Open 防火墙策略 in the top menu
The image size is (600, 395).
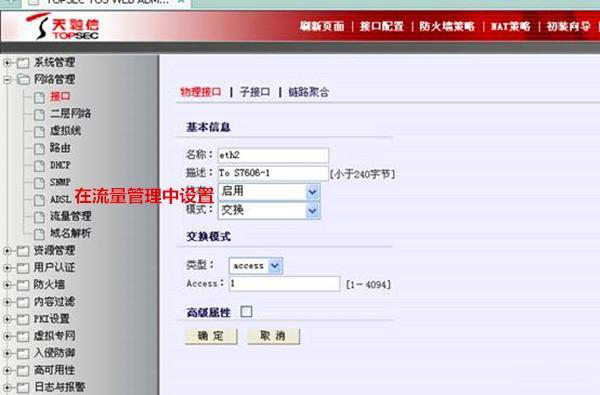447,26
